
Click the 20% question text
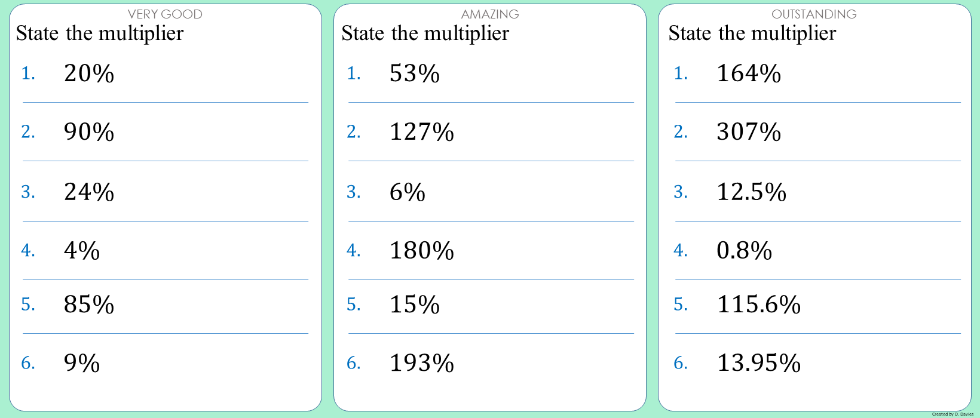pos(89,73)
